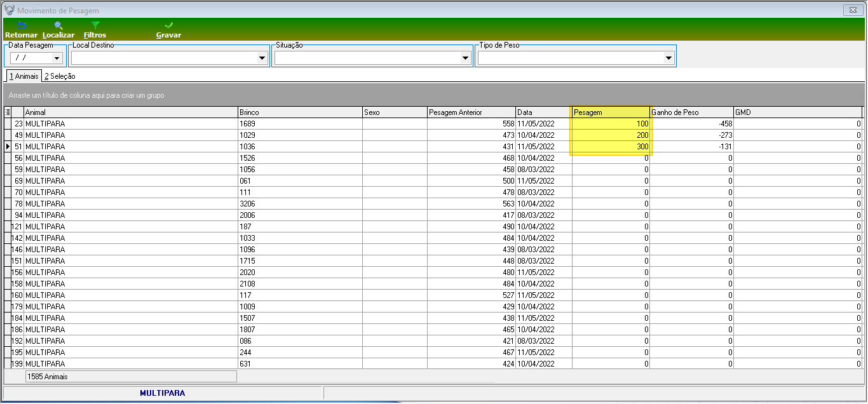Click Ganho de Peso value -131
Viewport: 868px width, 404px height.
pyautogui.click(x=692, y=147)
